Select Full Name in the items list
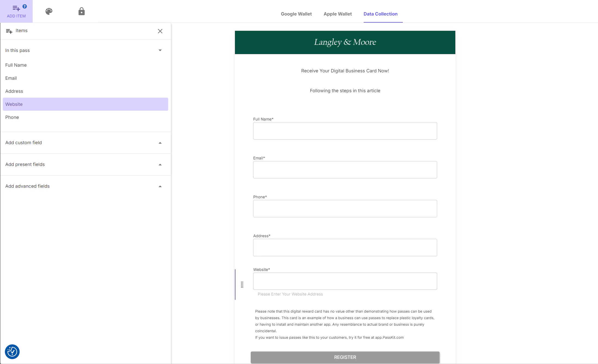 click(85, 65)
